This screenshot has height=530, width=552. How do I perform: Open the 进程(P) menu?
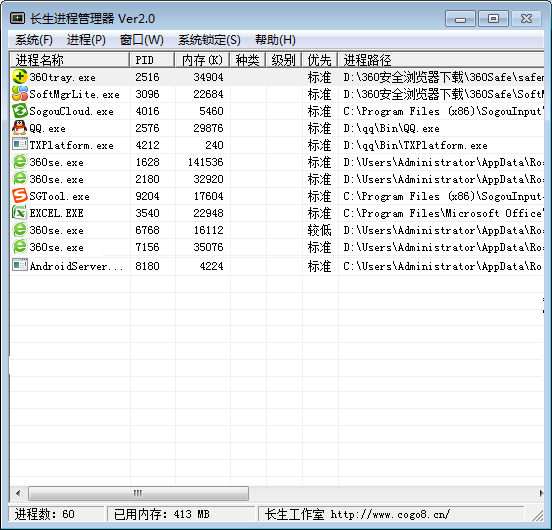pyautogui.click(x=86, y=40)
